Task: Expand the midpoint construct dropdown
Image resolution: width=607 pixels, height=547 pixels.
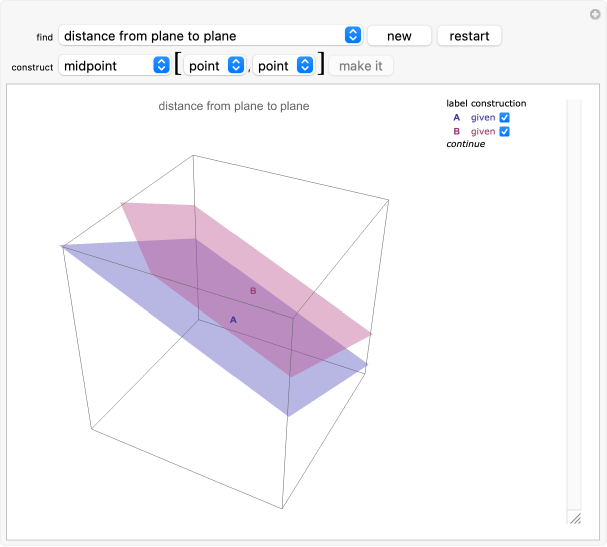Action: click(x=115, y=66)
